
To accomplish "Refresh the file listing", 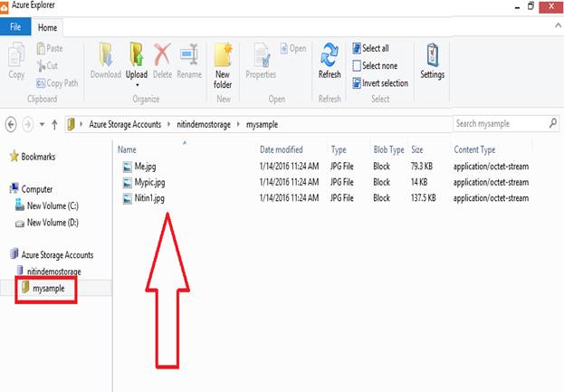I will click(x=330, y=61).
